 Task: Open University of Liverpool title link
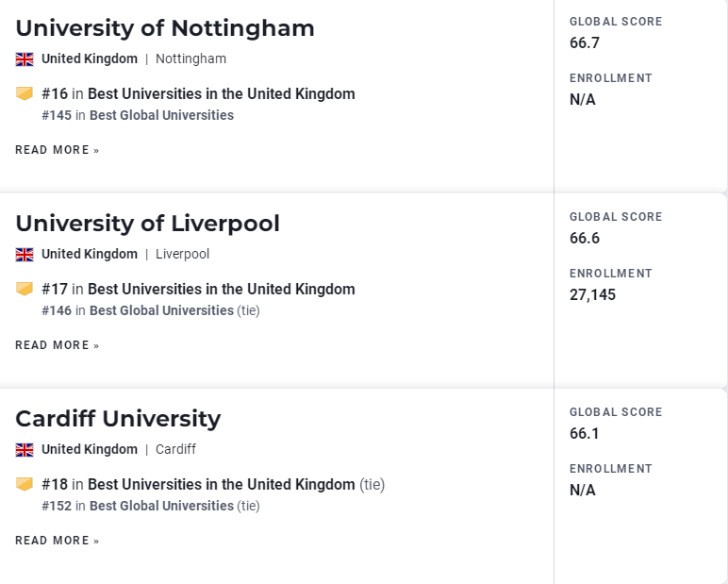point(148,223)
